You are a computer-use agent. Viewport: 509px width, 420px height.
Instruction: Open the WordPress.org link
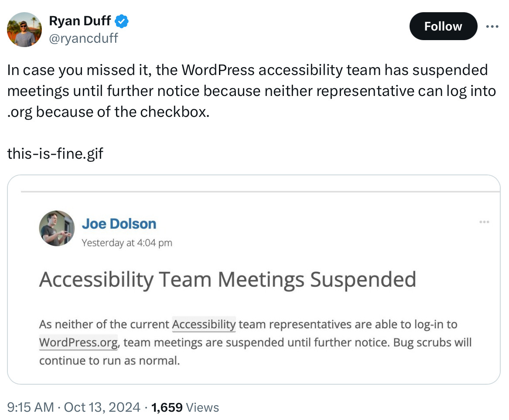pyautogui.click(x=79, y=342)
